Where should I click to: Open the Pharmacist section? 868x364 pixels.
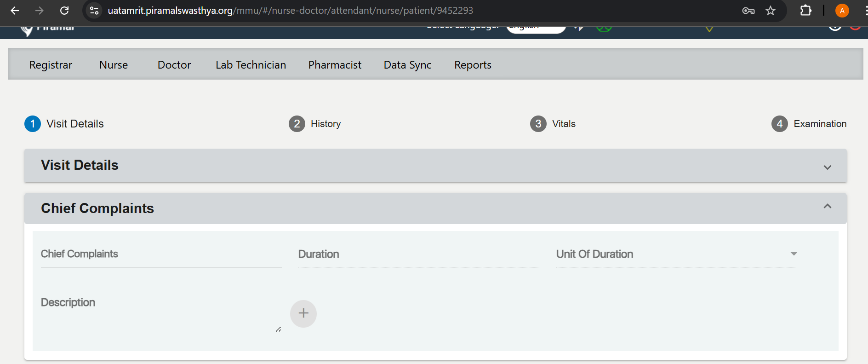(x=335, y=65)
